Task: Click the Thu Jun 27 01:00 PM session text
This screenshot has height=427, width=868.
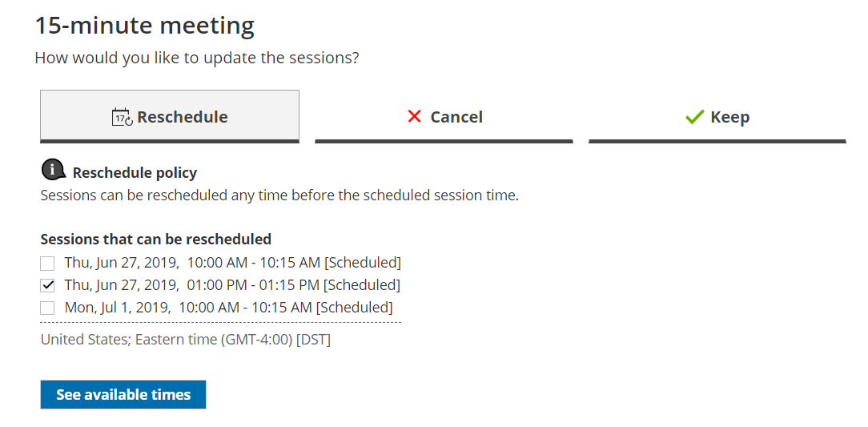Action: click(232, 285)
